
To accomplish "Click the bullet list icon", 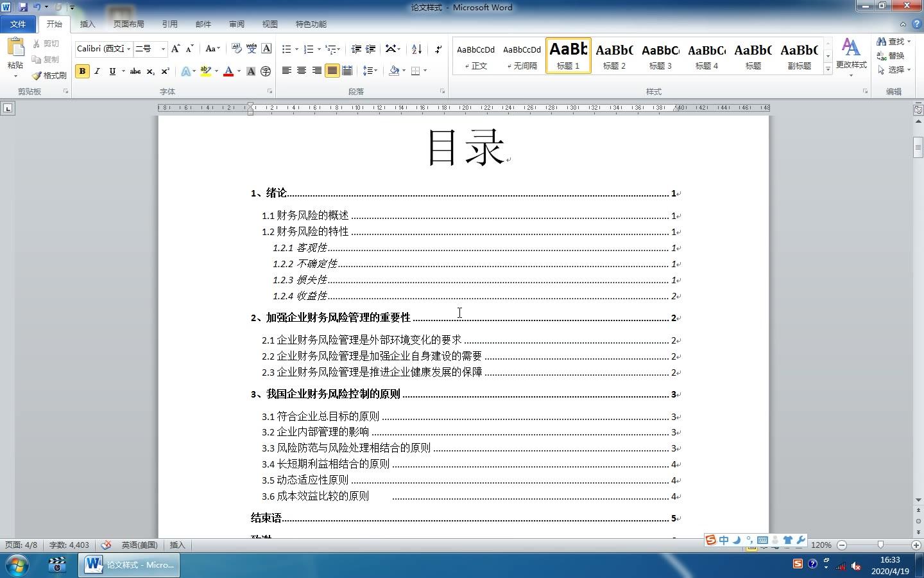I will (286, 49).
